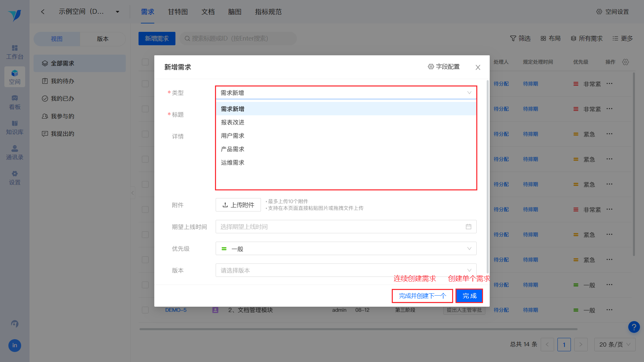Check the DEMO-5 row checkbox

tap(145, 310)
